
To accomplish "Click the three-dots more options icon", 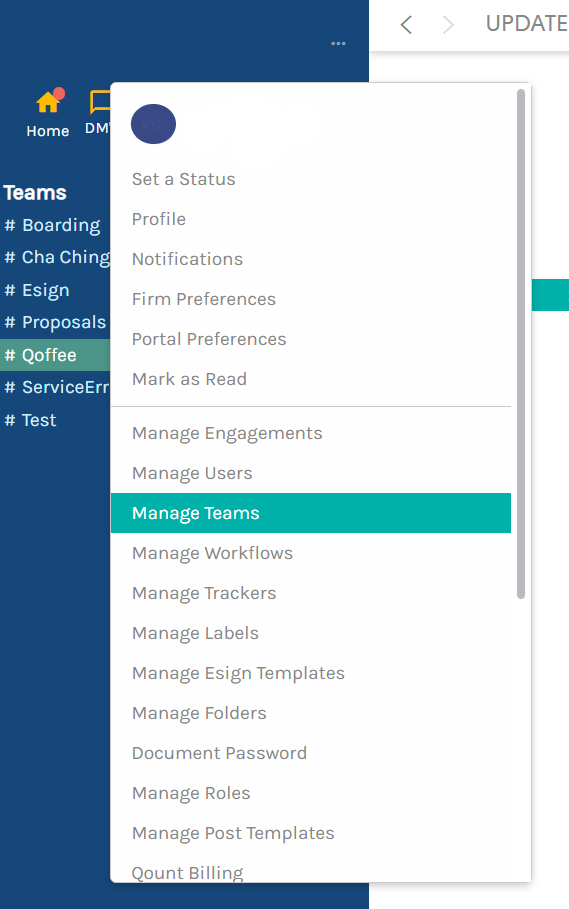I will coord(338,43).
